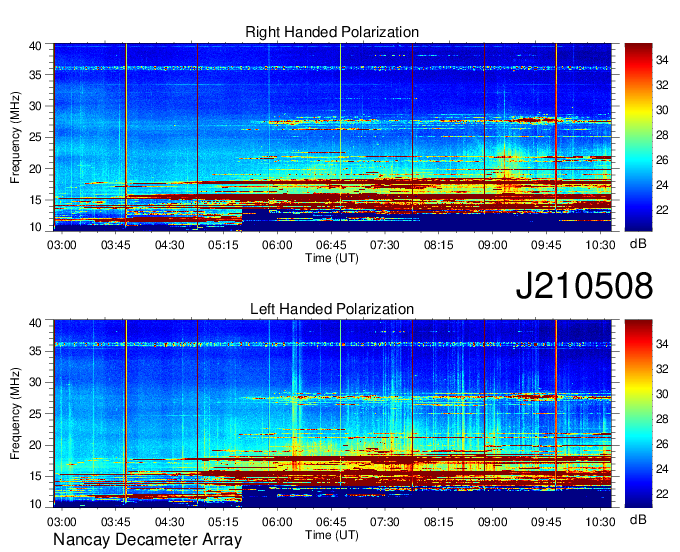Click 25 MHz tick on Right Handed frequency axis
Image resolution: width=680 pixels, height=552 pixels.
[x=35, y=137]
